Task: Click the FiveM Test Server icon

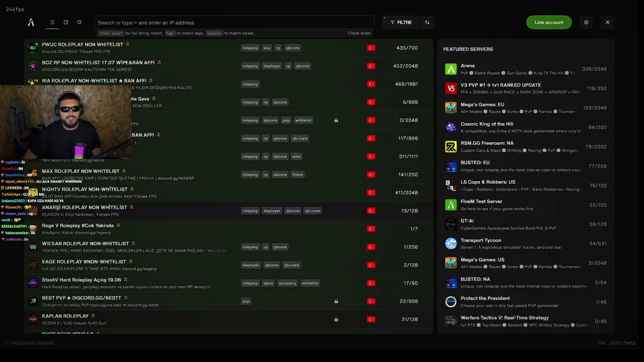Action: click(x=451, y=205)
